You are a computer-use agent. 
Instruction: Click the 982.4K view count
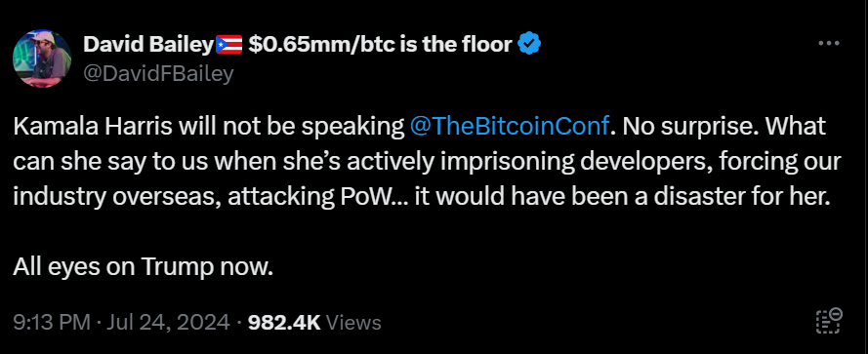click(x=284, y=322)
